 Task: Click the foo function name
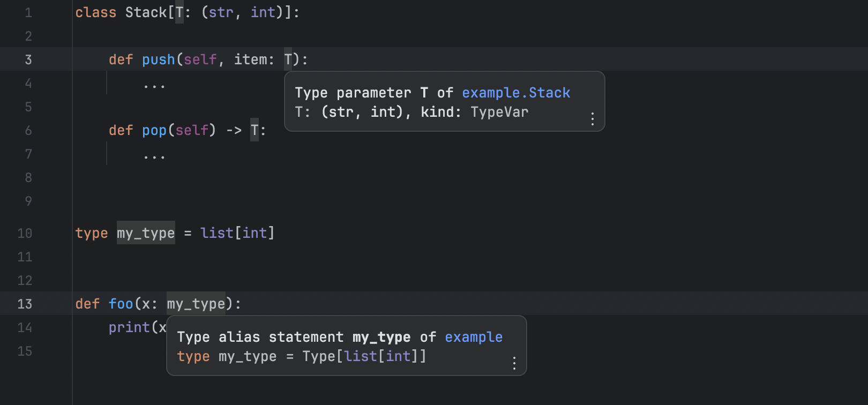[121, 304]
